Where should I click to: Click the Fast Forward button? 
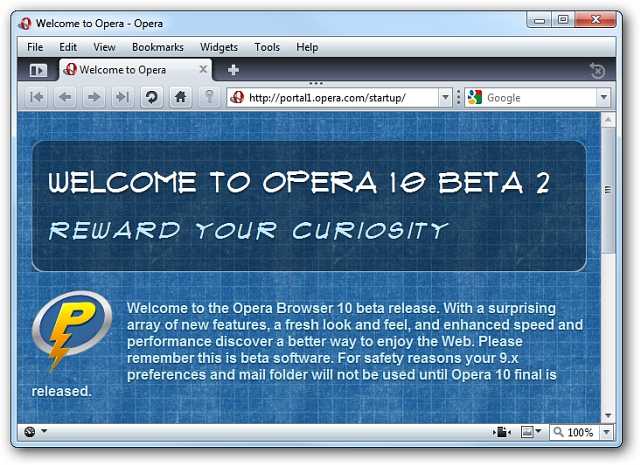pos(122,97)
